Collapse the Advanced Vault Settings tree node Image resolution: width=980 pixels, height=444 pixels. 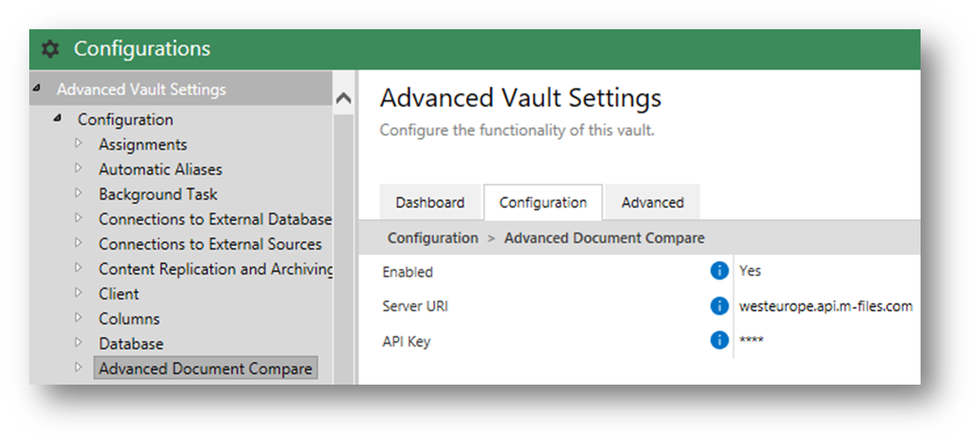coord(37,88)
